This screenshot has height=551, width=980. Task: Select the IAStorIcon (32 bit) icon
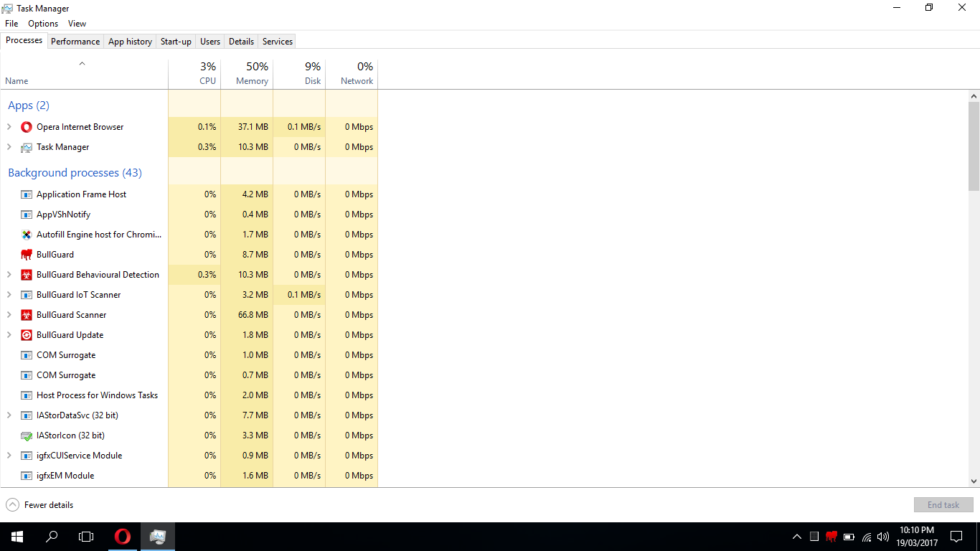[x=27, y=435]
